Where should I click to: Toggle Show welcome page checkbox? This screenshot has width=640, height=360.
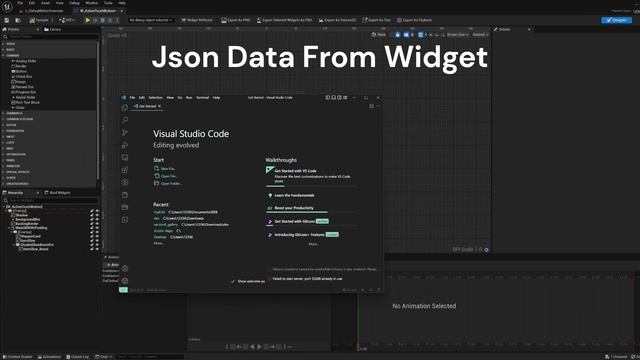click(x=233, y=281)
